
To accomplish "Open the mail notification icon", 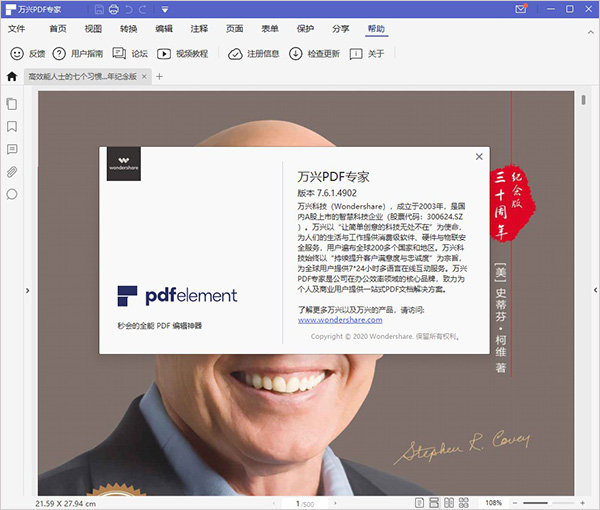I will [521, 8].
